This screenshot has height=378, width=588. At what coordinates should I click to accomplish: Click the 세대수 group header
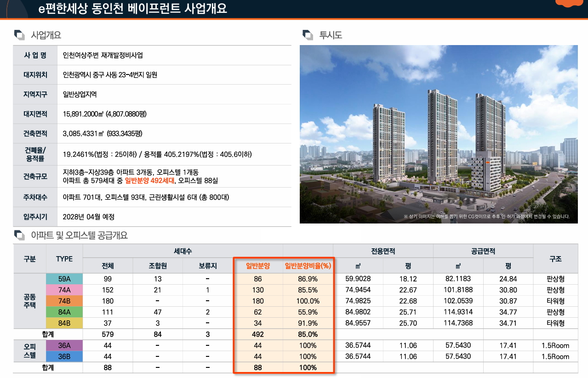click(183, 252)
